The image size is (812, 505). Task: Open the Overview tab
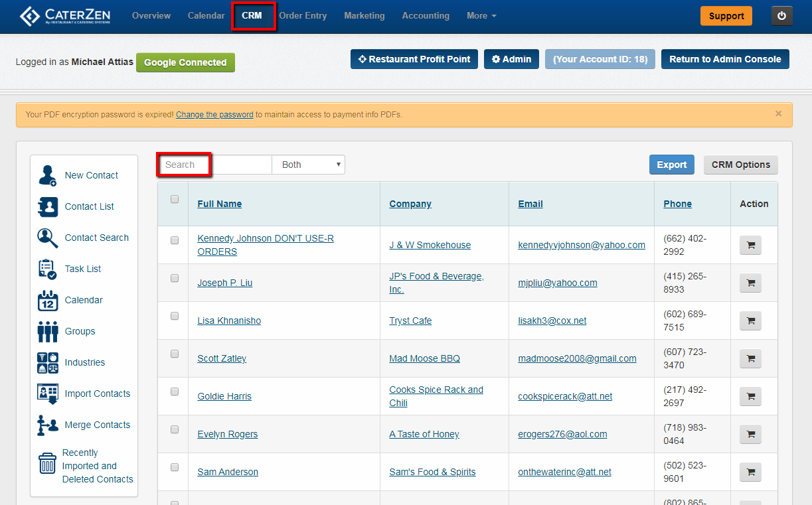tap(151, 15)
